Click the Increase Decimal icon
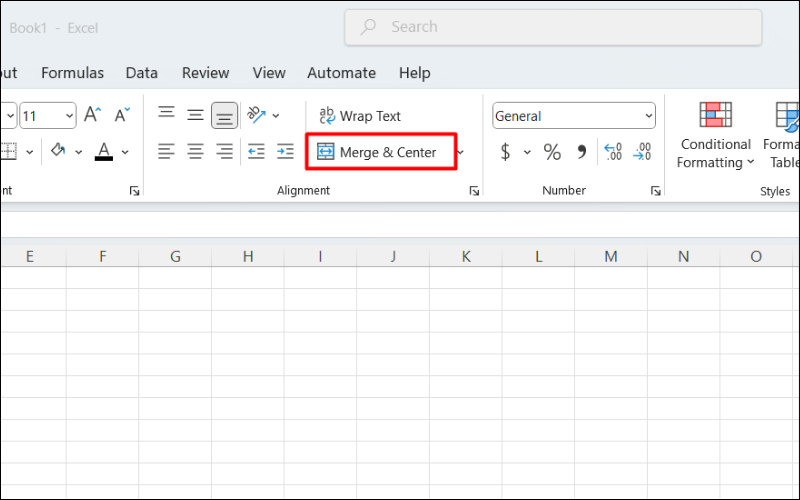The image size is (800, 500). click(x=613, y=152)
